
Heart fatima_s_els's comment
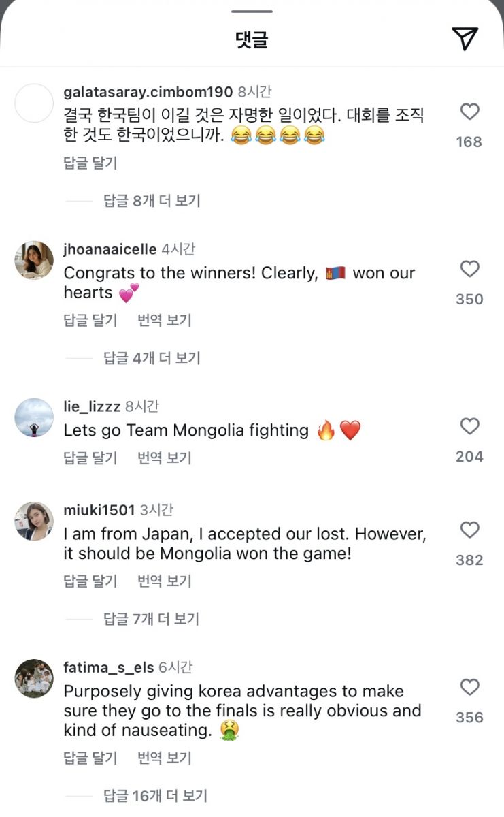click(470, 687)
